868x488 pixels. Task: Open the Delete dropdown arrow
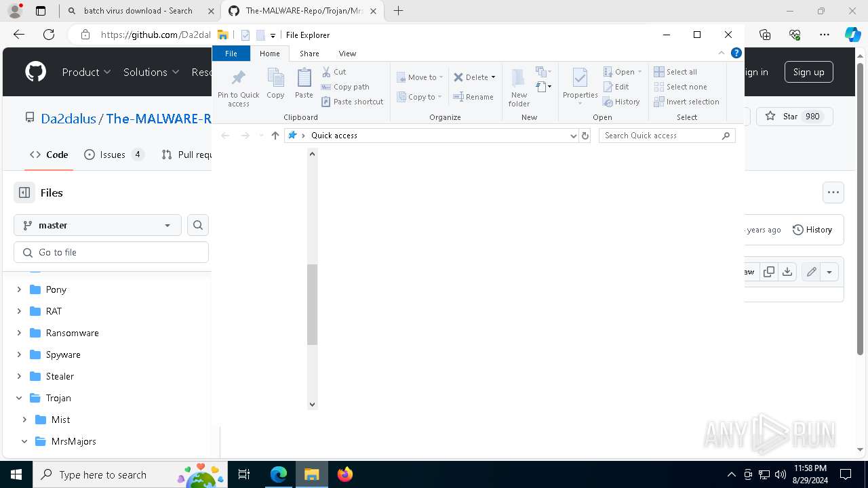[493, 77]
